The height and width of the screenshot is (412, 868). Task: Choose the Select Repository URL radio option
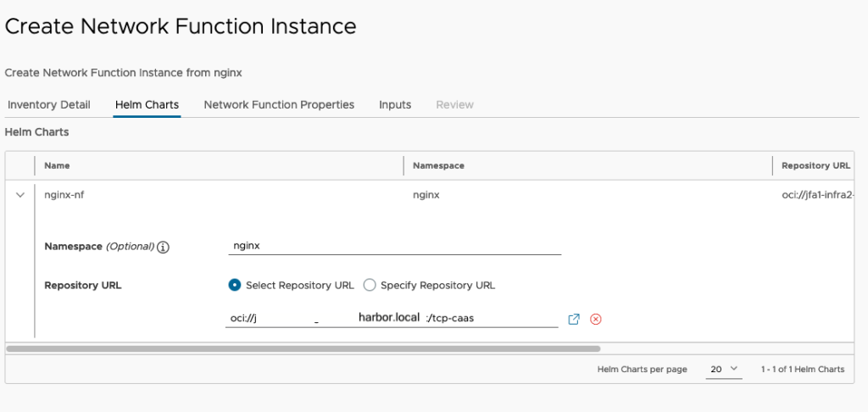coord(235,285)
